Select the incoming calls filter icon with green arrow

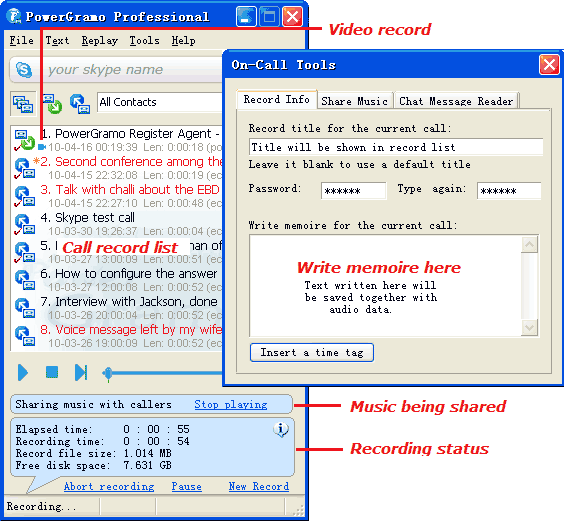pos(52,104)
